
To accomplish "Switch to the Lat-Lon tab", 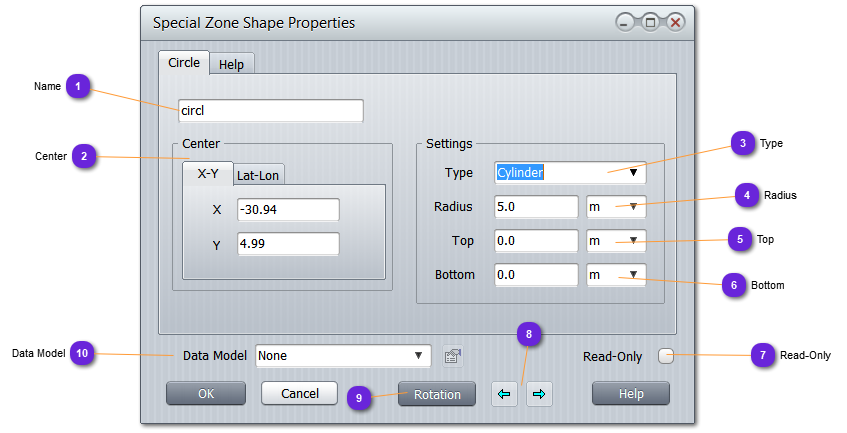I will coord(259,175).
